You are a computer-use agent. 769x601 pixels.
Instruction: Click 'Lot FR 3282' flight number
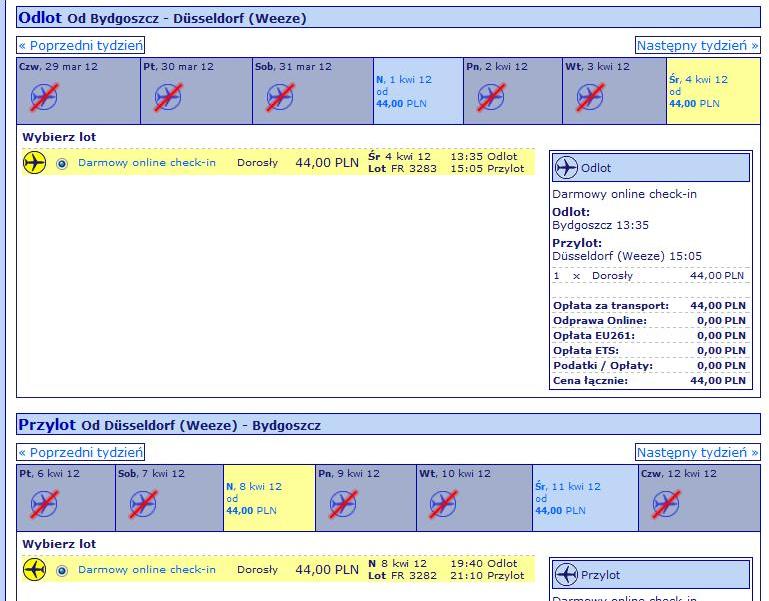pos(402,575)
